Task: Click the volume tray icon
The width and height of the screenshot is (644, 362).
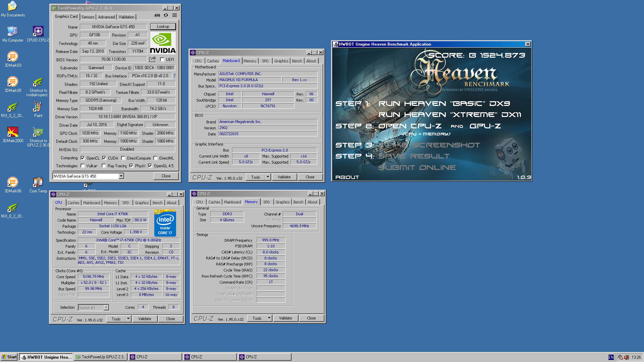Action: [626, 357]
